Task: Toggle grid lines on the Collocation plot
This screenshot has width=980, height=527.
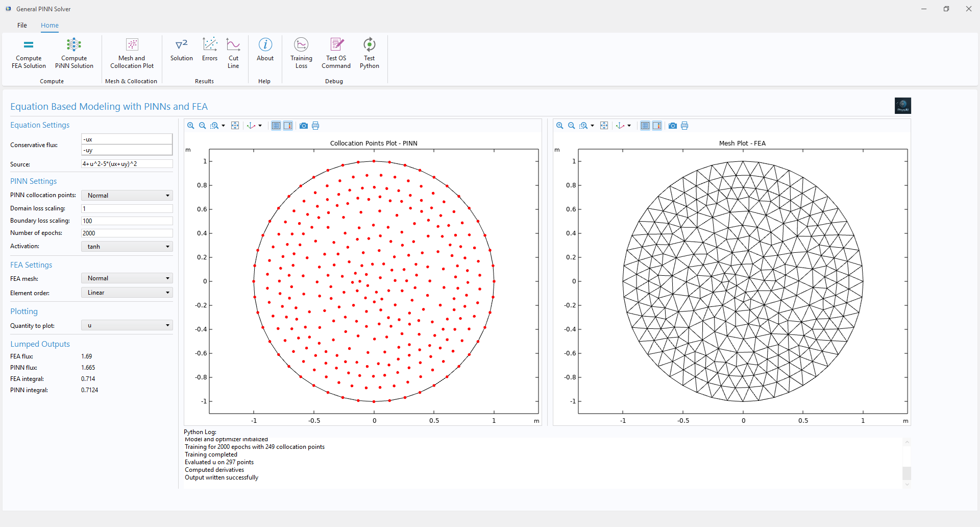Action: tap(276, 126)
